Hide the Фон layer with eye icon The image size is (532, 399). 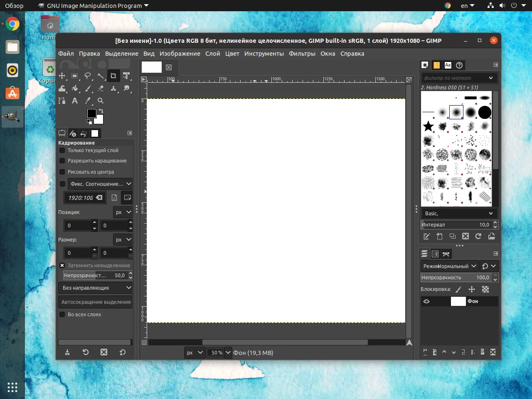(x=426, y=301)
